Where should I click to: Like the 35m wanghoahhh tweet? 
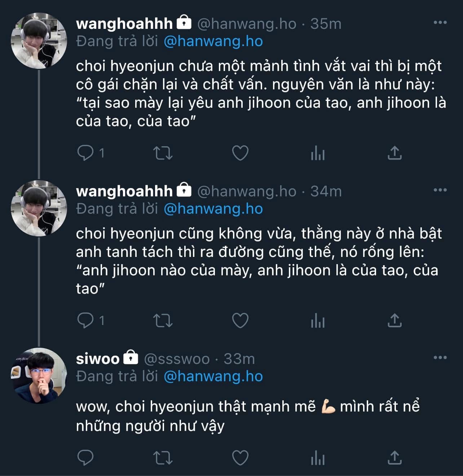pyautogui.click(x=240, y=153)
